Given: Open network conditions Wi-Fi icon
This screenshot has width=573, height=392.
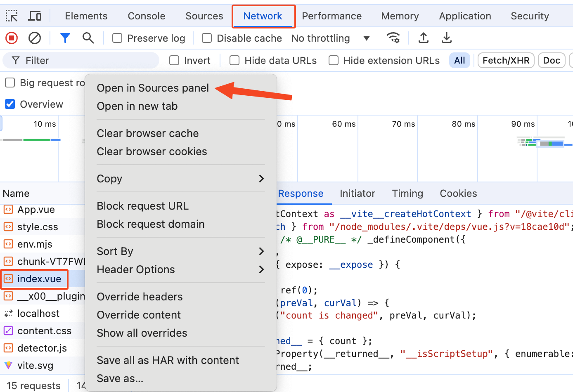Looking at the screenshot, I should click(393, 38).
